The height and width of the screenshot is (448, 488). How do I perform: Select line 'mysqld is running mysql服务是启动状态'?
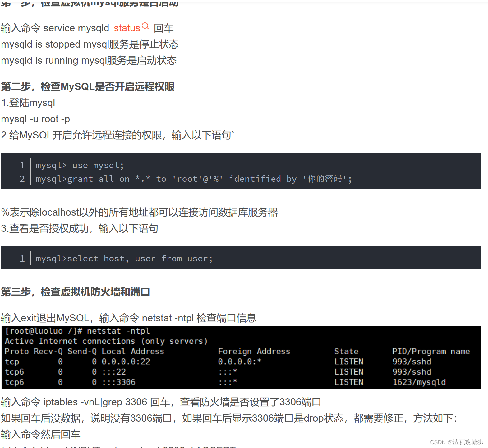[89, 60]
